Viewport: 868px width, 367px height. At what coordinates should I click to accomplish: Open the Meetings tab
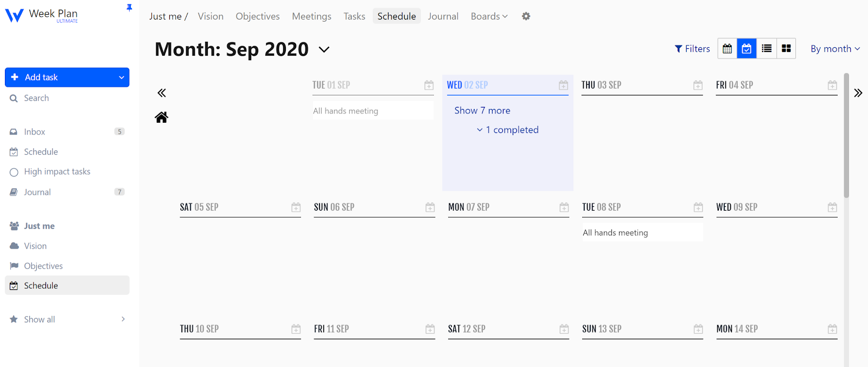click(x=311, y=16)
